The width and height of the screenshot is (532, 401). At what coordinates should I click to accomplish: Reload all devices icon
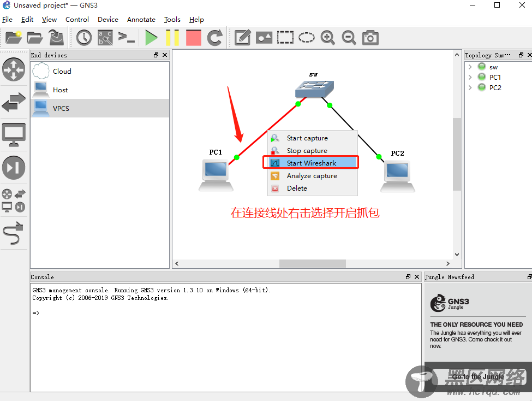[x=215, y=37]
